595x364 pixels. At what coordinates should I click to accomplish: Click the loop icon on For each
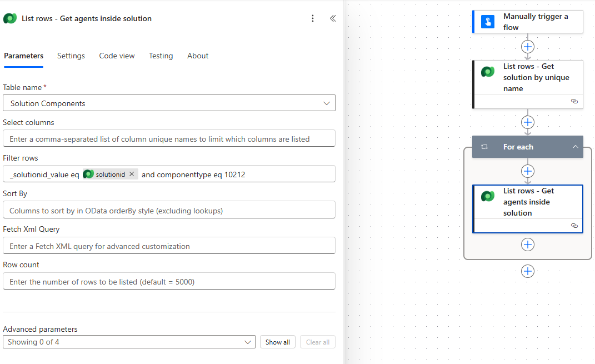tap(484, 147)
